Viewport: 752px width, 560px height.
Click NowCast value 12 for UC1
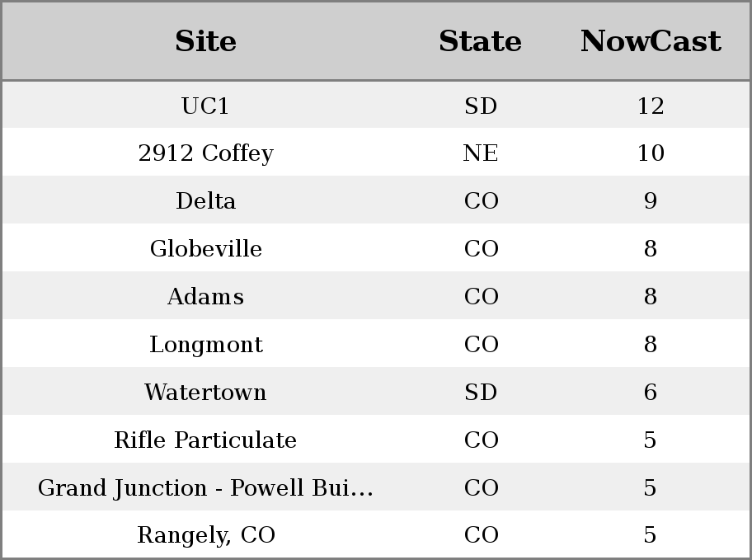click(x=651, y=106)
